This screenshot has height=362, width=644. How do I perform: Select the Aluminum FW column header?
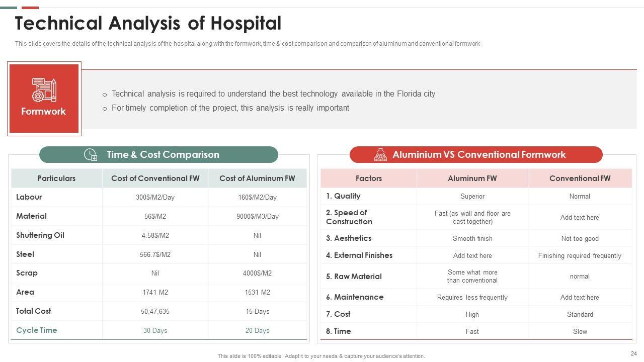(472, 178)
